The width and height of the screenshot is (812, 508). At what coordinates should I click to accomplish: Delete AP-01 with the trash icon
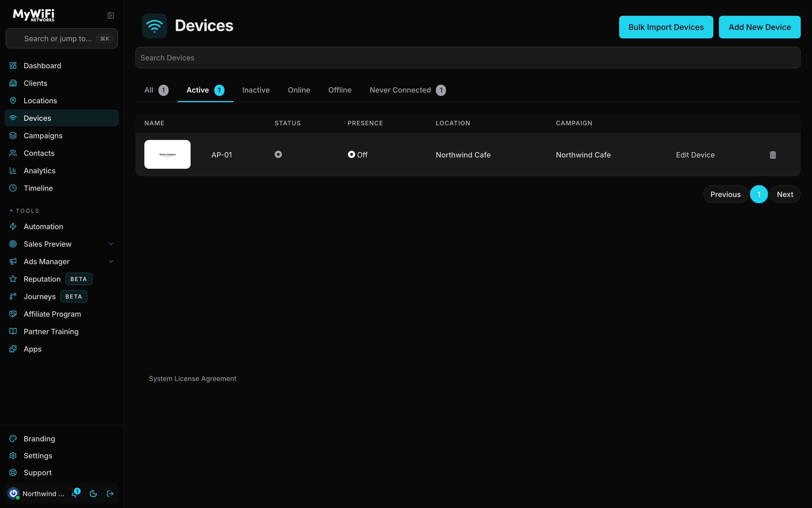(773, 155)
